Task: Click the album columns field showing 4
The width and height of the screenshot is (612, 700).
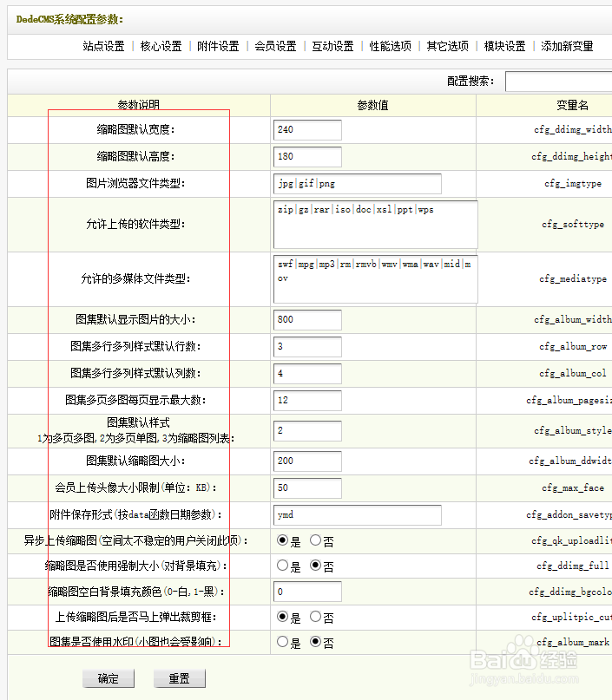Action: coord(307,373)
